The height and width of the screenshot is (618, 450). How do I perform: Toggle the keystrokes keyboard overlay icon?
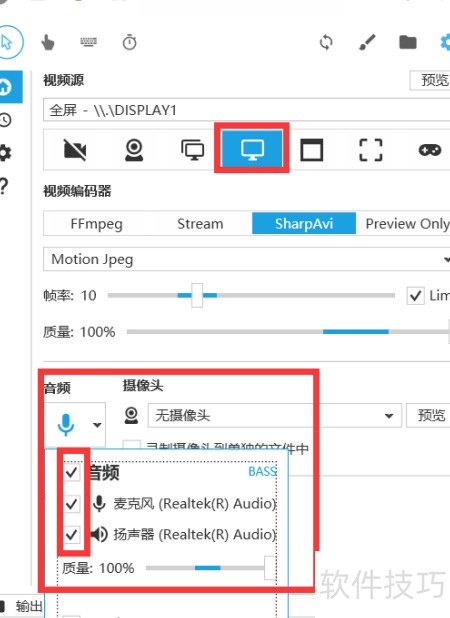pyautogui.click(x=89, y=42)
